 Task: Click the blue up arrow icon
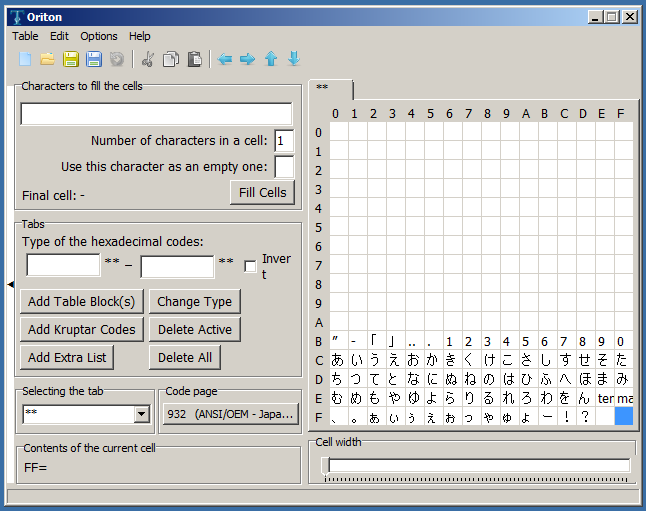pos(271,59)
